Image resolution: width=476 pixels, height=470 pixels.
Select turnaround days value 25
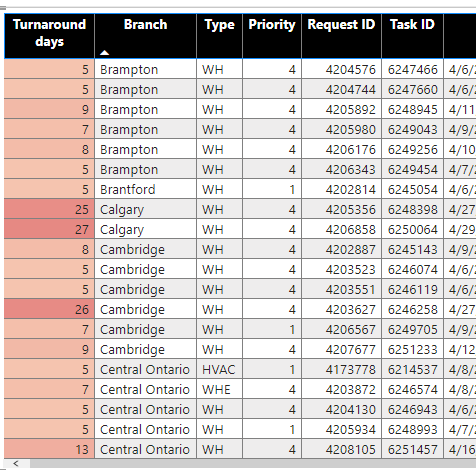click(49, 209)
